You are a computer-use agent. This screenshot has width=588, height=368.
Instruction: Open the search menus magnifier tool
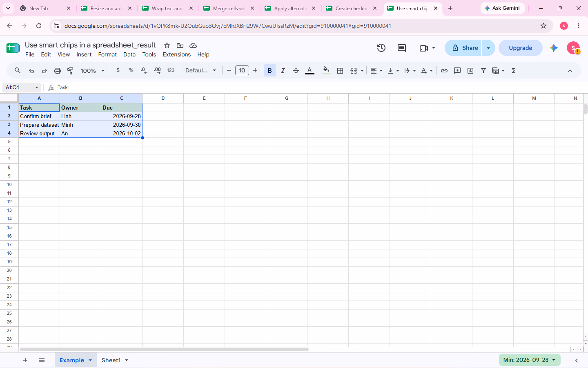[x=18, y=71]
